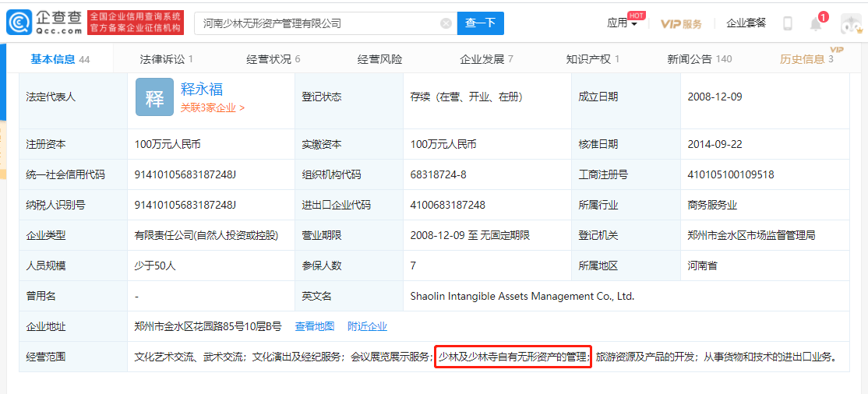The image size is (868, 394).
Task: Click organization code 68318724-8
Action: (439, 175)
